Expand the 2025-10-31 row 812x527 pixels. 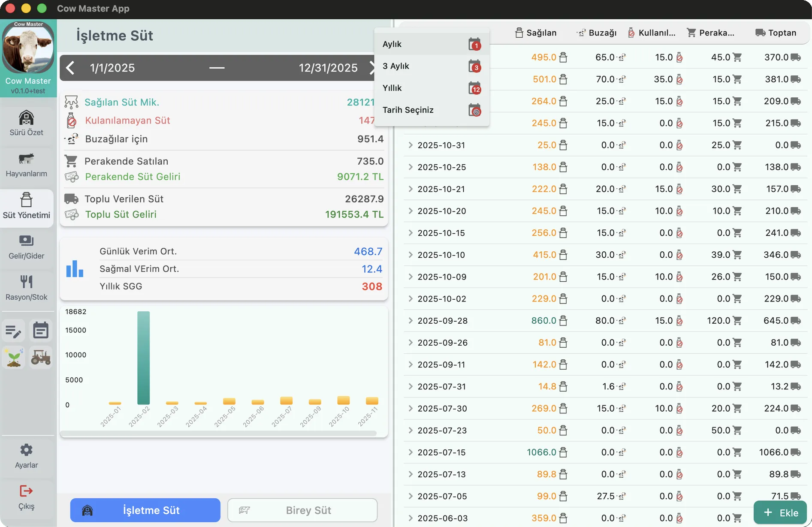pos(411,145)
